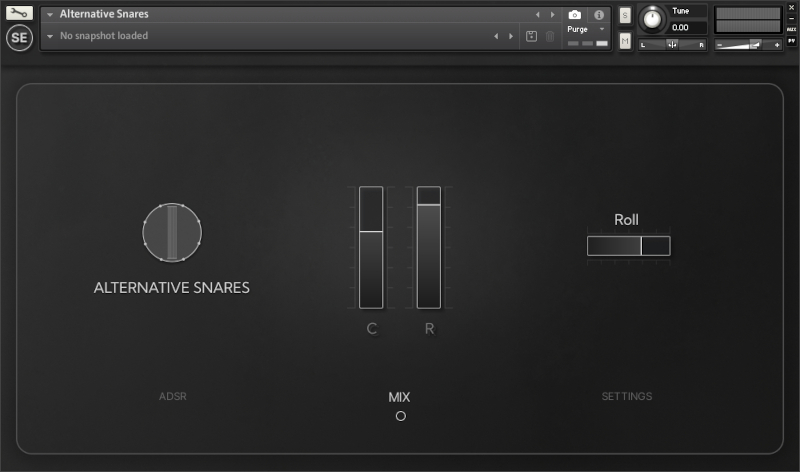Select the next instrument arrow

pyautogui.click(x=553, y=15)
